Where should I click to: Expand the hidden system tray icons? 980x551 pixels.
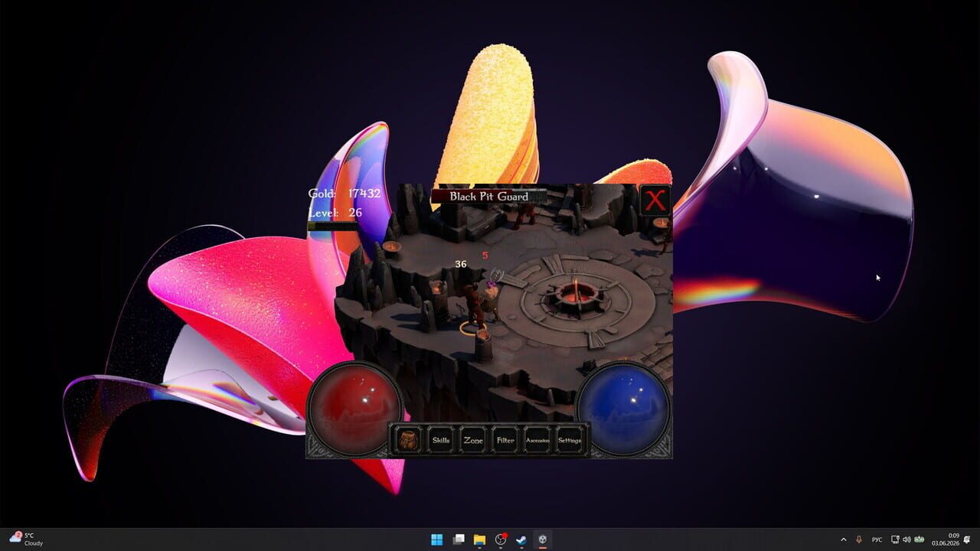[x=844, y=540]
